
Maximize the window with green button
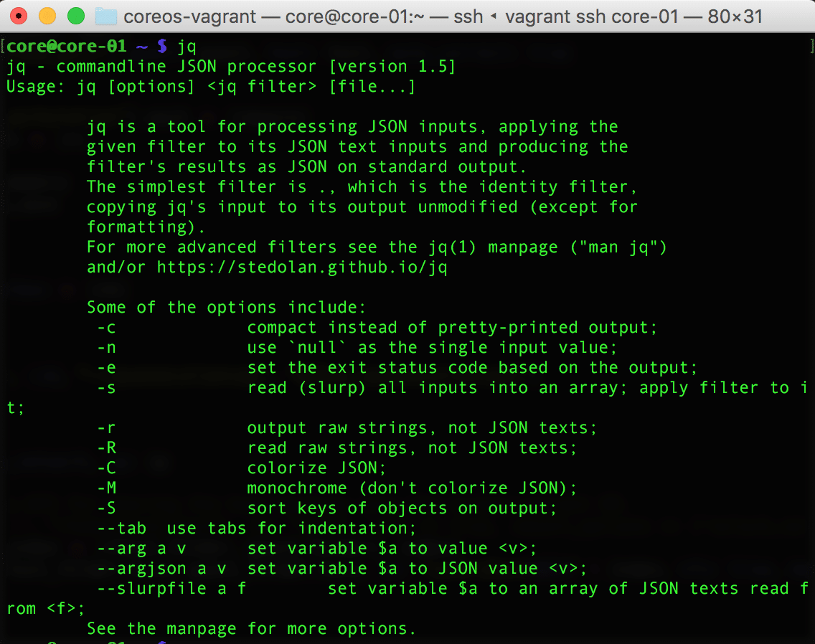point(75,16)
